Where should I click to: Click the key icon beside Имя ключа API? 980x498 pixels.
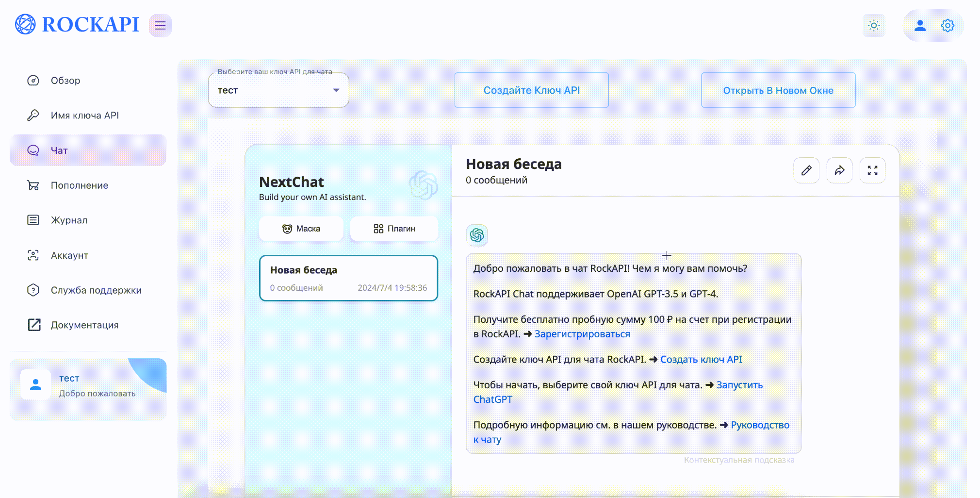[33, 116]
